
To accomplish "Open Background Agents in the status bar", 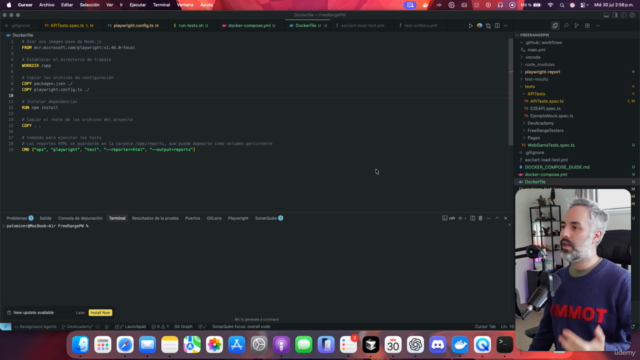I will click(x=35, y=327).
